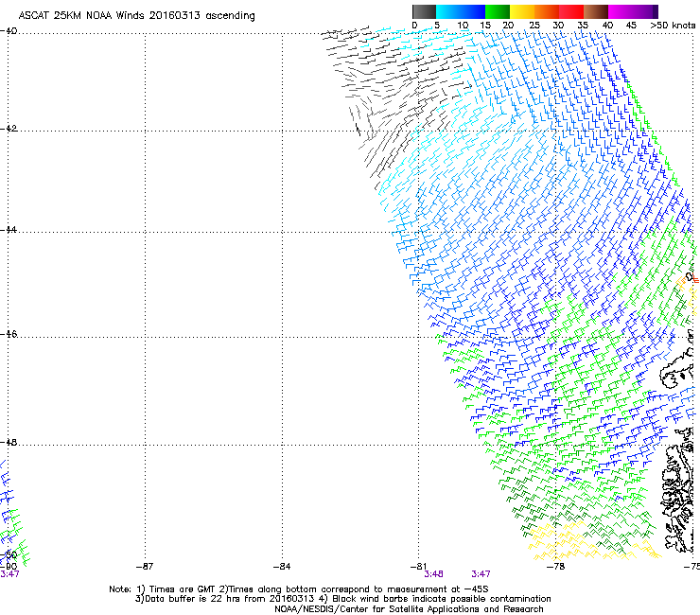Pick the brown 35-40 knots legend segment
Image resolution: width=700 pixels, height=615 pixels.
596,11
